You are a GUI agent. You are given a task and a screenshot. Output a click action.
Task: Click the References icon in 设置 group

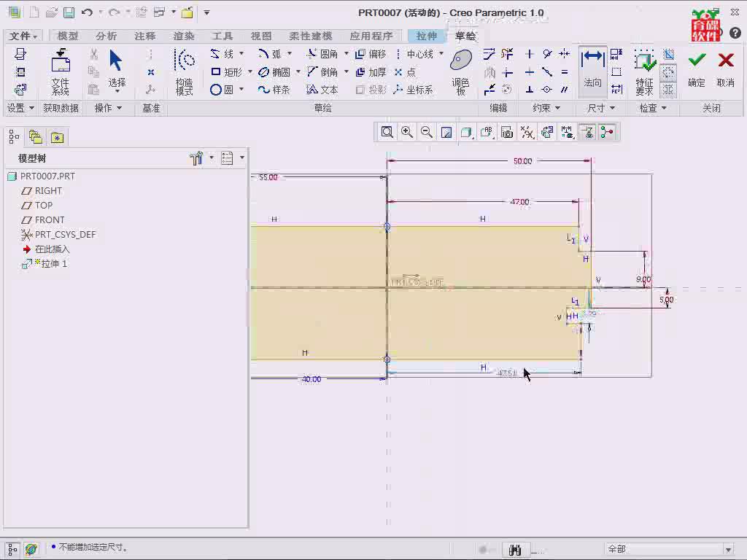coord(20,72)
